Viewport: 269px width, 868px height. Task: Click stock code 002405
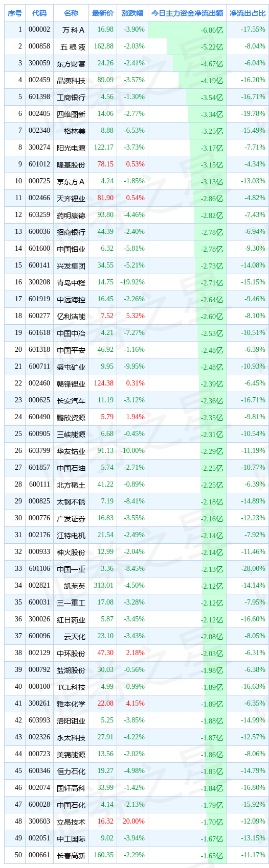39,114
